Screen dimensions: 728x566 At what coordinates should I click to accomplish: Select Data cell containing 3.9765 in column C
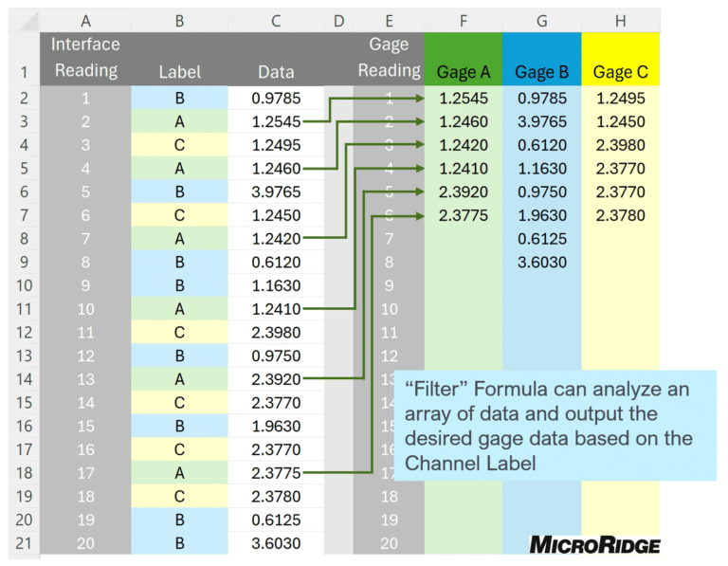point(276,192)
